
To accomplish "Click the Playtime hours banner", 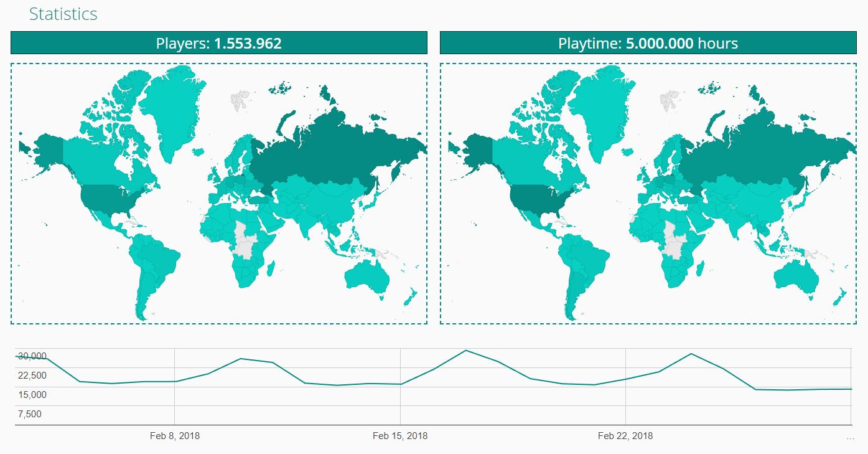I will (x=648, y=43).
